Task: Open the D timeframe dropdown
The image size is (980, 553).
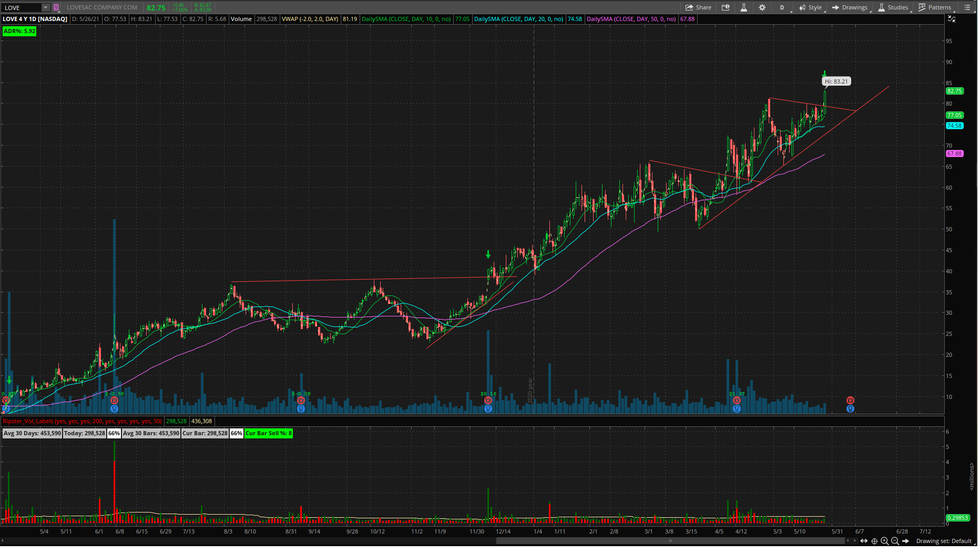Action: [784, 7]
